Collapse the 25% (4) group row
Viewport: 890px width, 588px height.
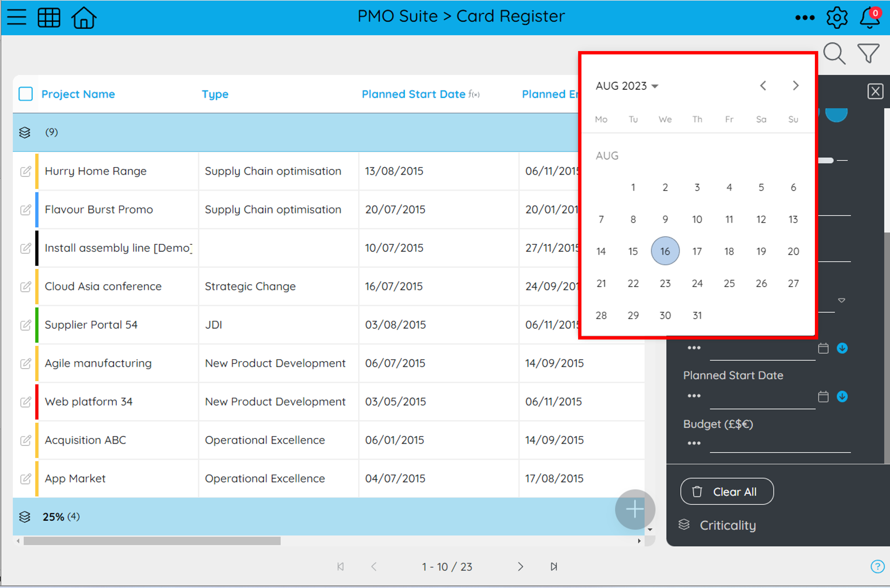coord(25,517)
